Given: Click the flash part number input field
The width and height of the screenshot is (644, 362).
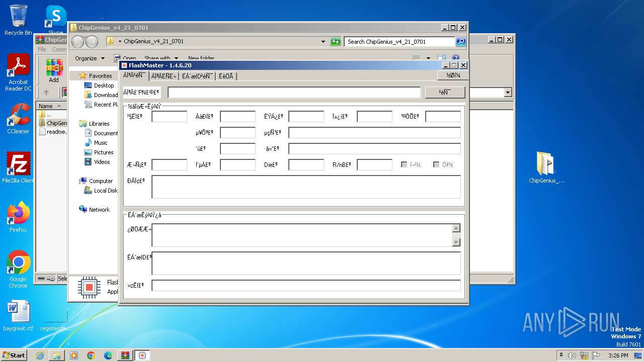Looking at the screenshot, I should [294, 93].
